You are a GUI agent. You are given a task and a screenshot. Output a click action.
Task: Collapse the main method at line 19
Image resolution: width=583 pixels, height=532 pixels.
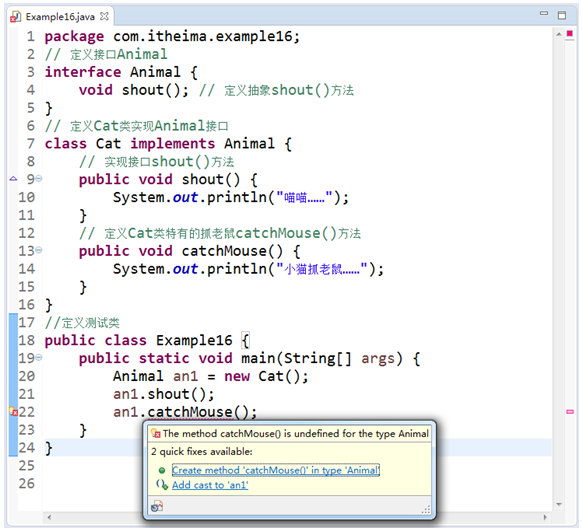[39, 358]
